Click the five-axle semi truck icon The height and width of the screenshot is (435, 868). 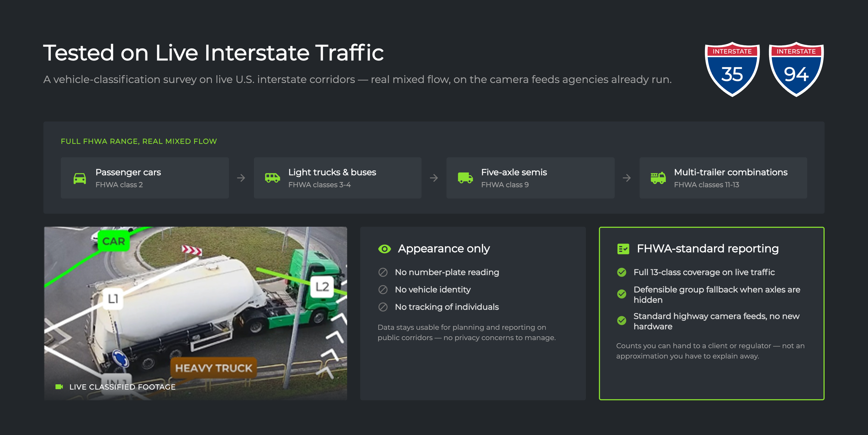tap(465, 178)
